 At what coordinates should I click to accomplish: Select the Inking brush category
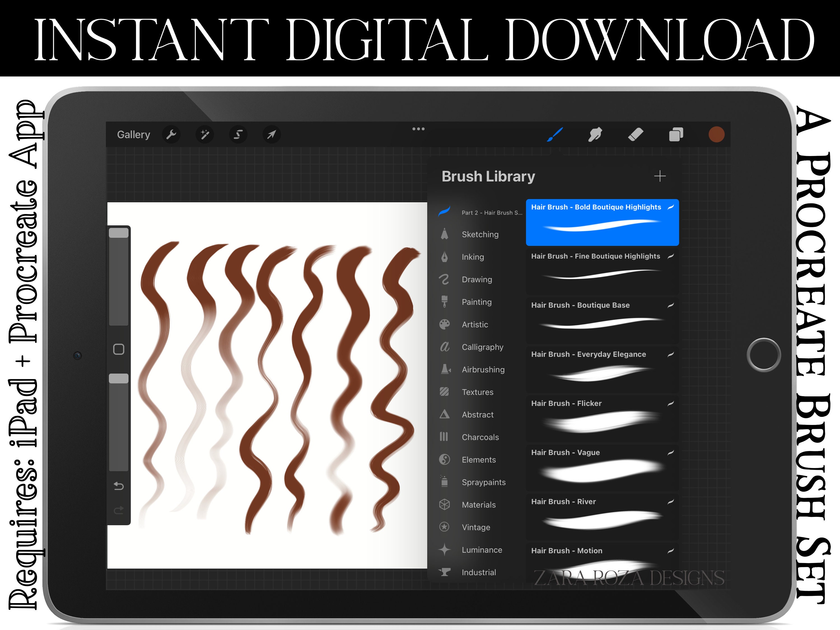(x=472, y=257)
